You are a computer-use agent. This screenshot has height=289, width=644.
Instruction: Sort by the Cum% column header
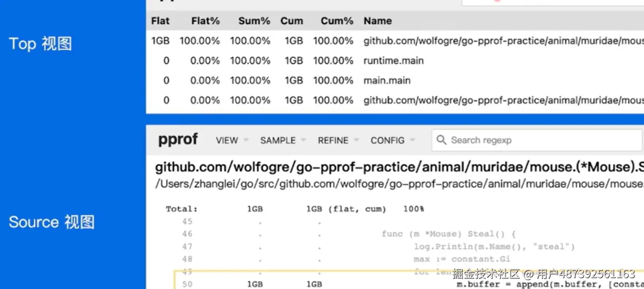[x=337, y=21]
